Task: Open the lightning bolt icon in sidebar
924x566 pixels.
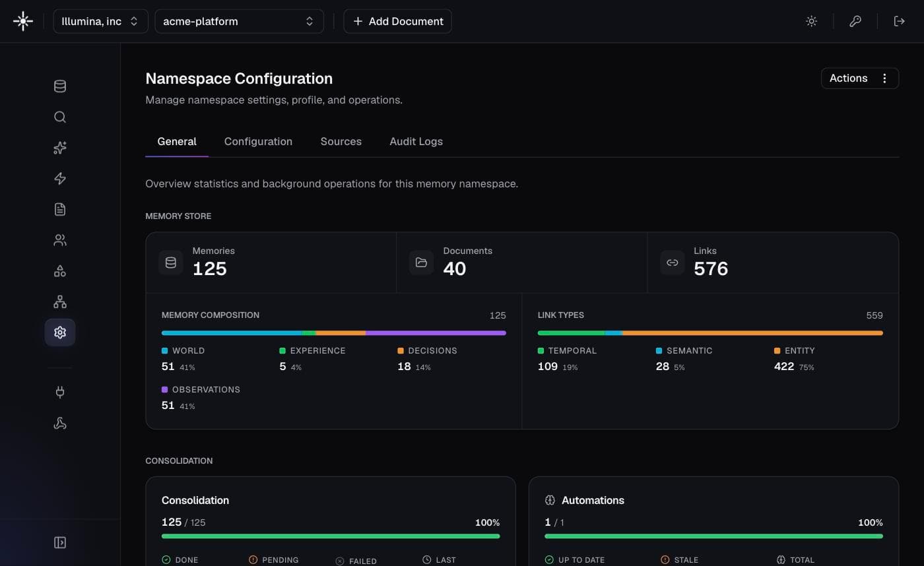Action: (60, 179)
